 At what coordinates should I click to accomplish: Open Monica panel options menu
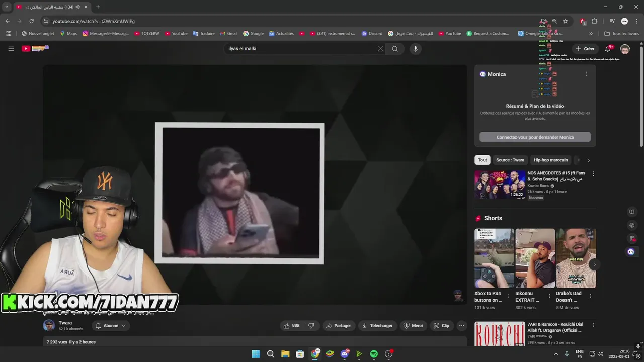[x=586, y=74]
